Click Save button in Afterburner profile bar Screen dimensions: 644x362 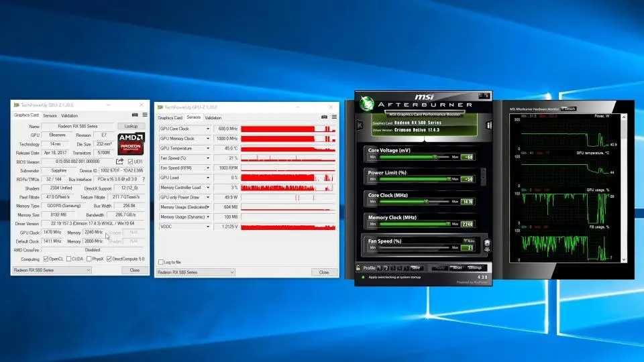pyautogui.click(x=416, y=268)
